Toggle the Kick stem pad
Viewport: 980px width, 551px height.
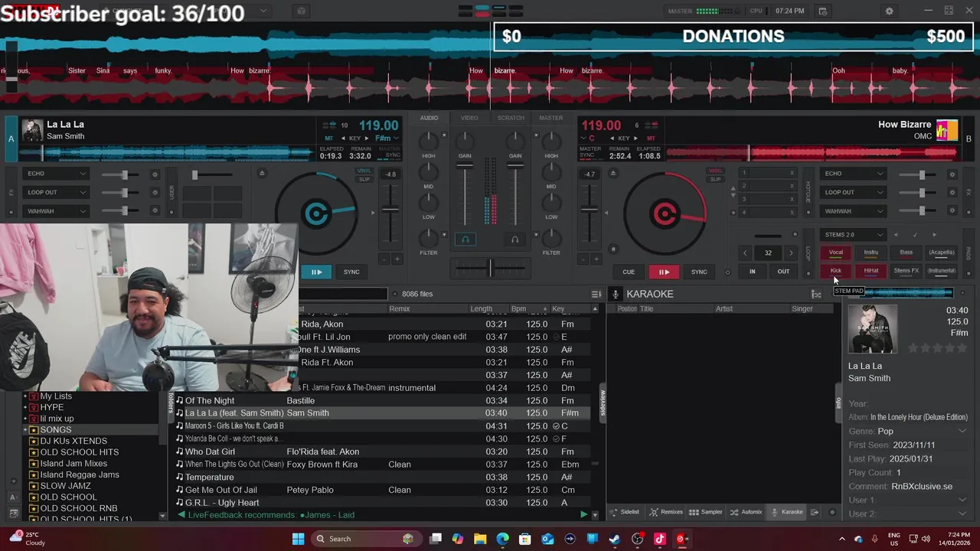click(x=836, y=271)
